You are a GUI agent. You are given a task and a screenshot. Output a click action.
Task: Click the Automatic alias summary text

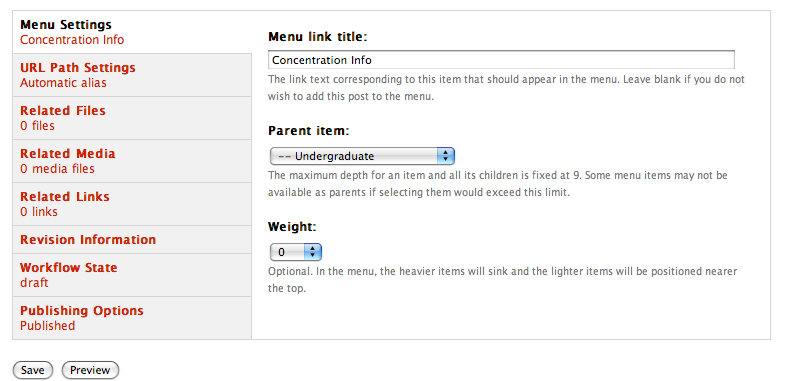pos(63,83)
